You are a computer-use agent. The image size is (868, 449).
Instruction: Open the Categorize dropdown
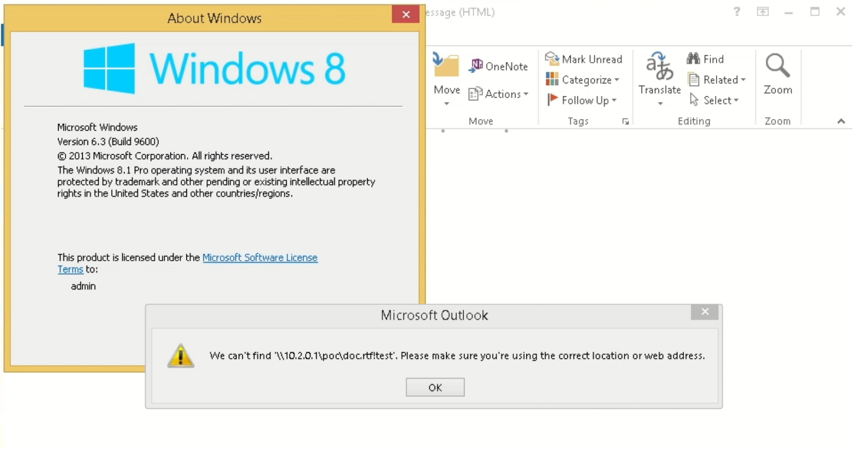point(583,80)
